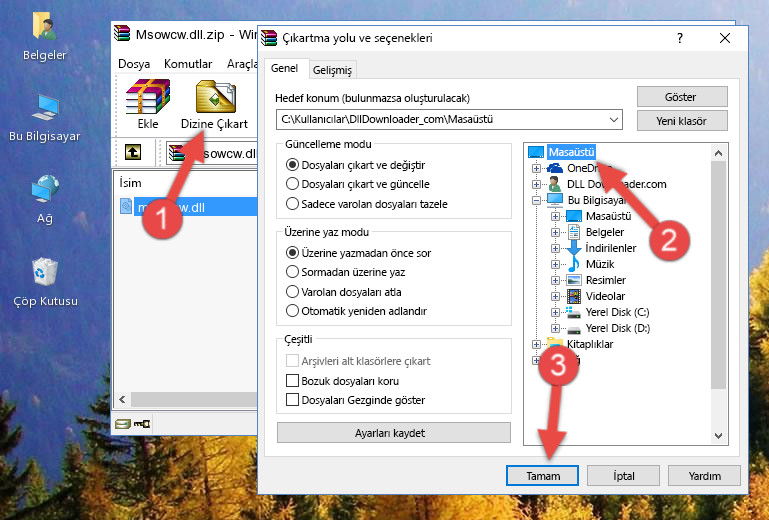The width and height of the screenshot is (769, 520).
Task: Select Yerel Disk (D:) drive icon
Action: (x=573, y=329)
